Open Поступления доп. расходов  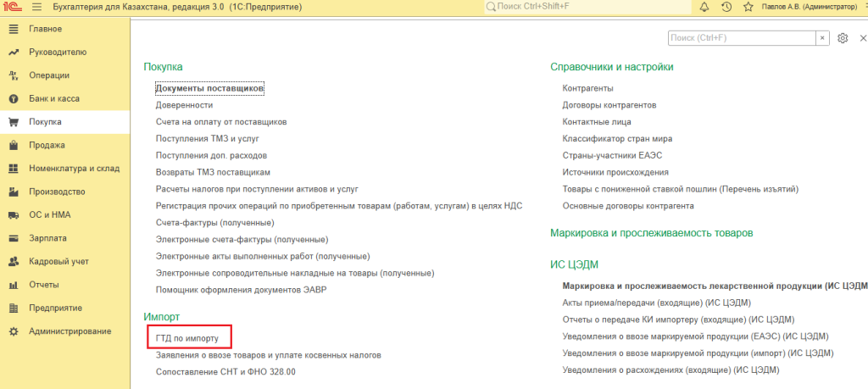click(x=211, y=155)
